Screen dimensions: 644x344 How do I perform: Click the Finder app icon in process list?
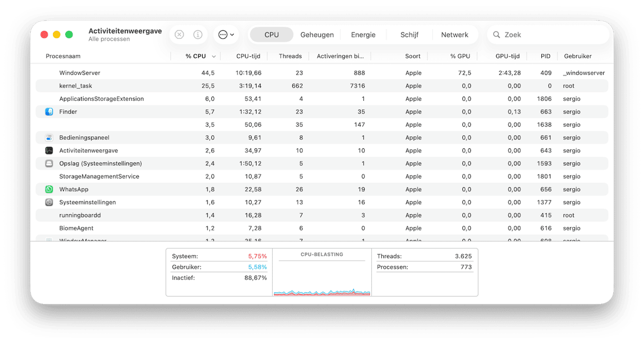(49, 112)
